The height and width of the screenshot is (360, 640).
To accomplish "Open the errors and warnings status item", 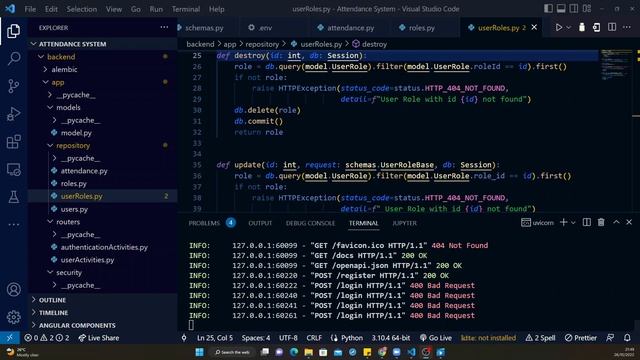I will pos(47,338).
